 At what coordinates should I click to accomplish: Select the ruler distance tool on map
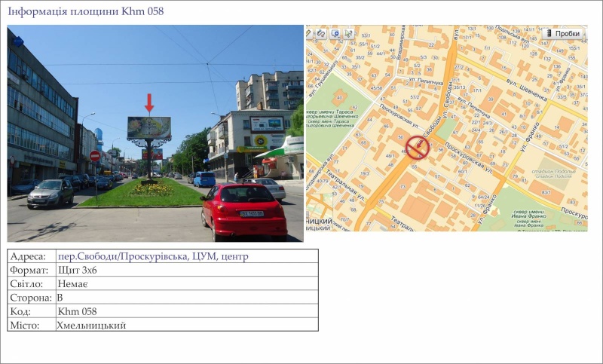point(308,34)
